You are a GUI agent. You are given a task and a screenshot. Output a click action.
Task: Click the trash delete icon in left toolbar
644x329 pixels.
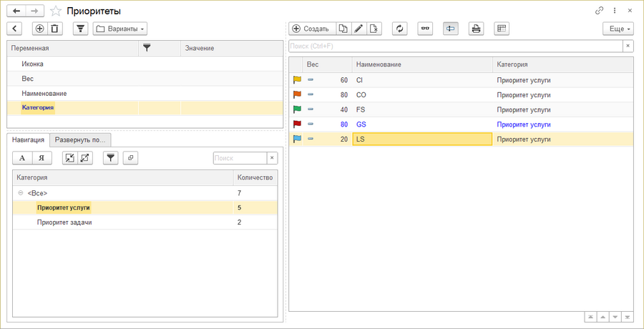click(x=55, y=29)
